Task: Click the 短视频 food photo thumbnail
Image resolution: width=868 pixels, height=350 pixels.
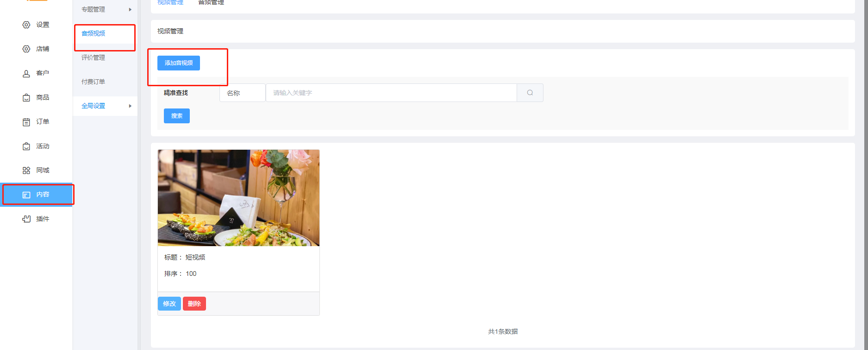Action: click(x=238, y=198)
